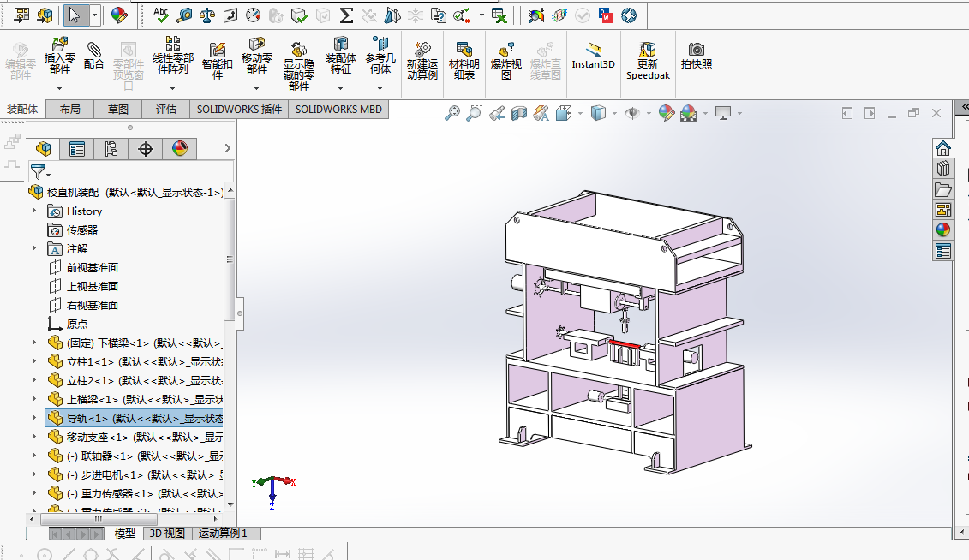Click the Smart Fasteners (智能扣件) icon
The width and height of the screenshot is (969, 560).
click(217, 50)
